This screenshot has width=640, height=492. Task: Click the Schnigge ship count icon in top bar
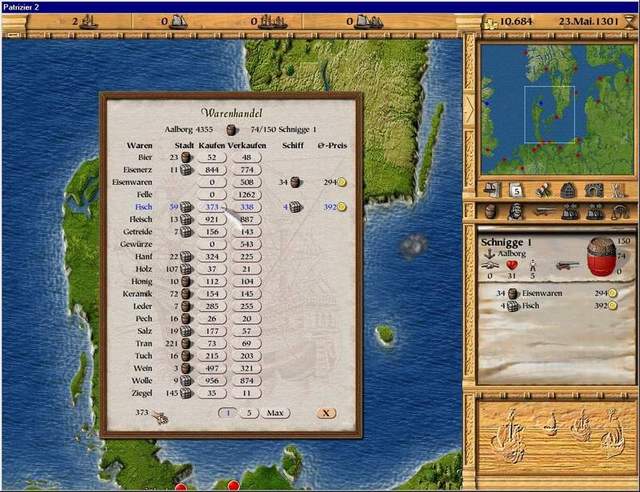[x=88, y=21]
